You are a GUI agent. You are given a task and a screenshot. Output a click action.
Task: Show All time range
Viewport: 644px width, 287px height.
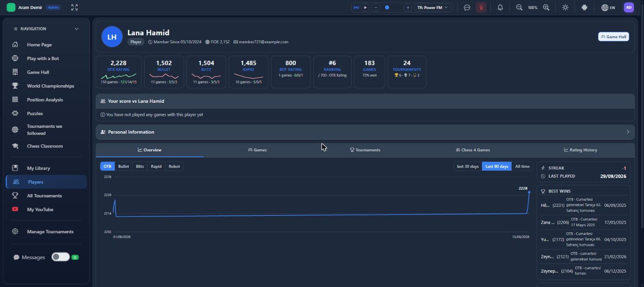[522, 167]
